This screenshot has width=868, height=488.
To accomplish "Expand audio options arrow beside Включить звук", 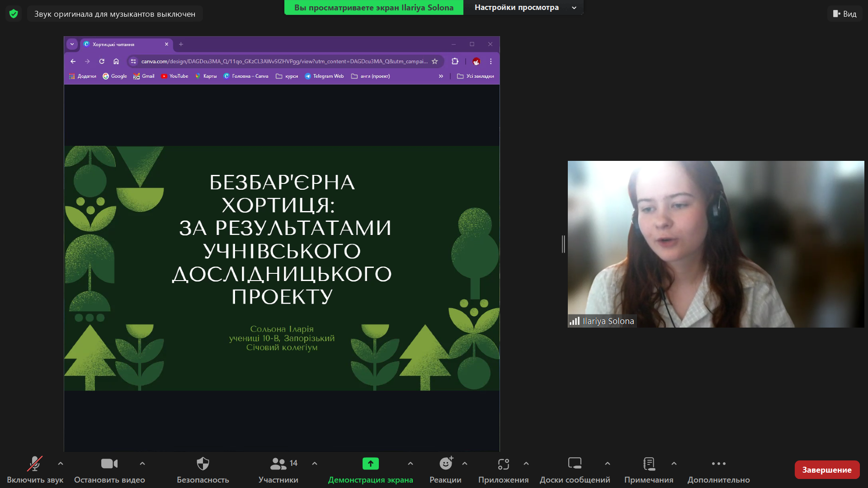I will [61, 464].
